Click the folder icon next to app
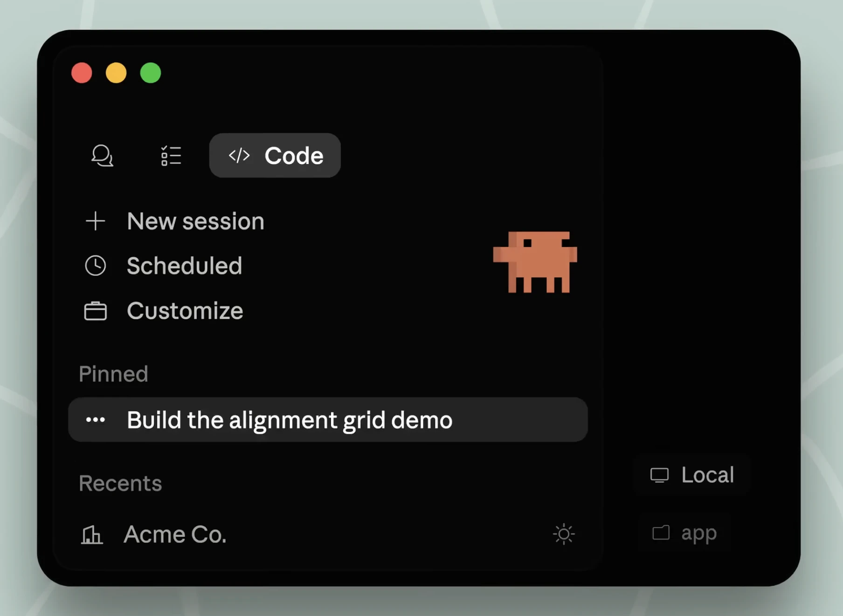The height and width of the screenshot is (616, 843). 662,533
